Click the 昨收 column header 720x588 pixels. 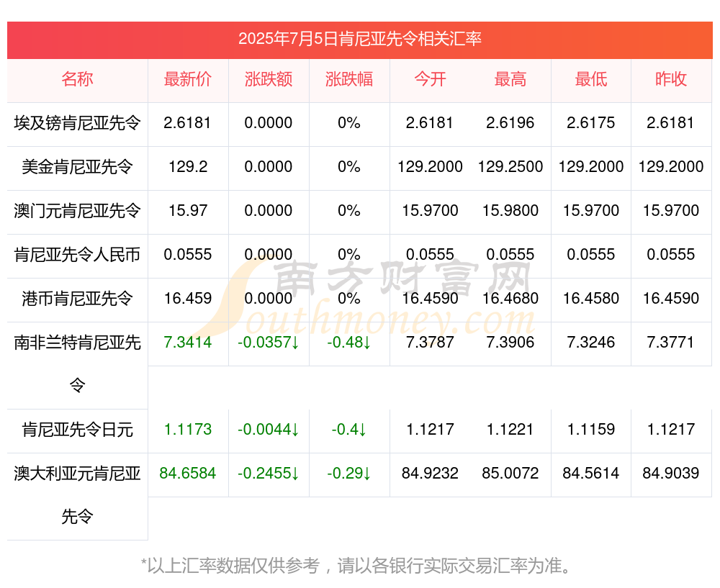[x=671, y=79]
